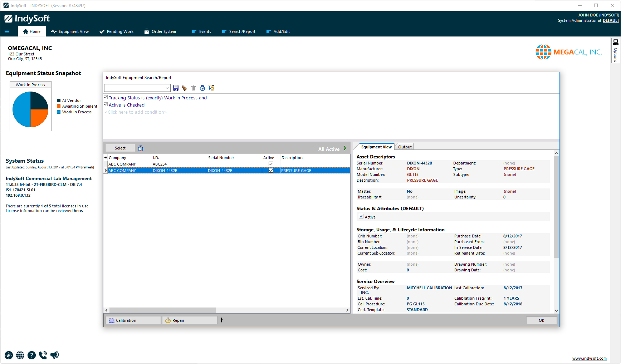Click the phone support icon
Viewport: 621px width, 364px height.
click(43, 355)
